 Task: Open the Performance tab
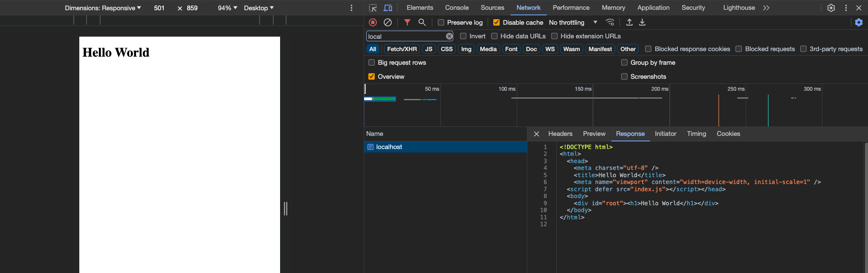[571, 8]
